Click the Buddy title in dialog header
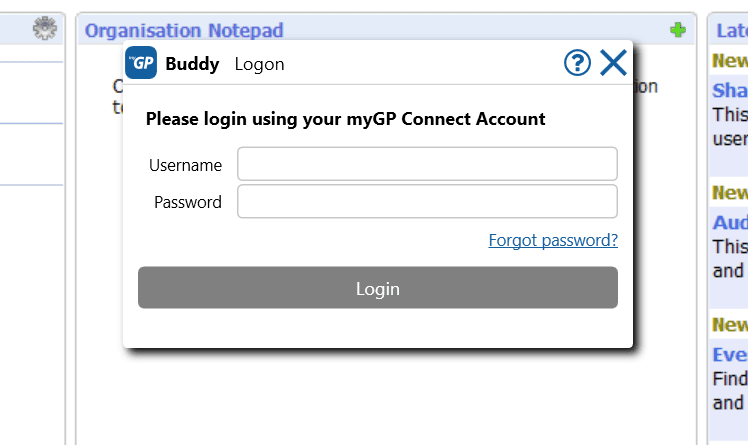Image resolution: width=748 pixels, height=445 pixels. (x=192, y=63)
